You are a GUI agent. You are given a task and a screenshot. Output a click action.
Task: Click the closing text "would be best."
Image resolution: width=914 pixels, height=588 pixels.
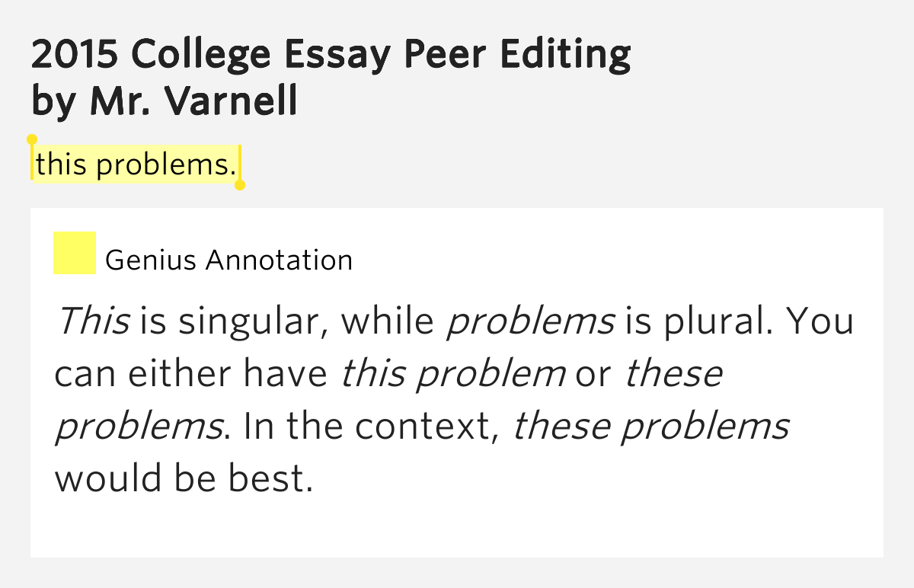(x=184, y=478)
